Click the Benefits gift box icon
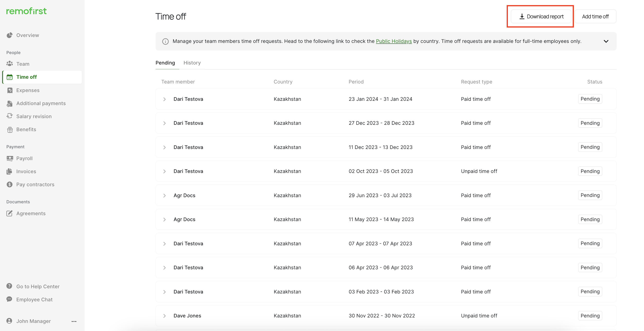Viewport: 644px width, 331px height. click(x=10, y=130)
